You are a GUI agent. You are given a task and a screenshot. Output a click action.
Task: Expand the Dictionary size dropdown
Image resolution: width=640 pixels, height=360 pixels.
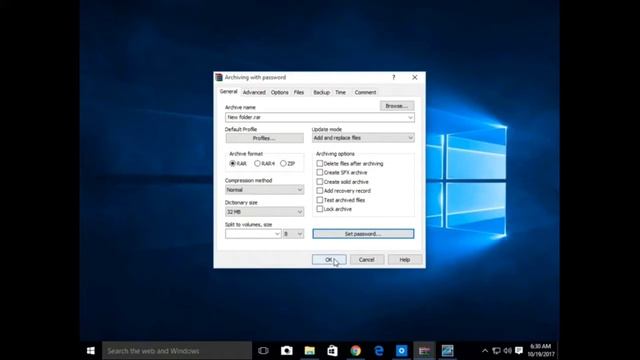264,212
